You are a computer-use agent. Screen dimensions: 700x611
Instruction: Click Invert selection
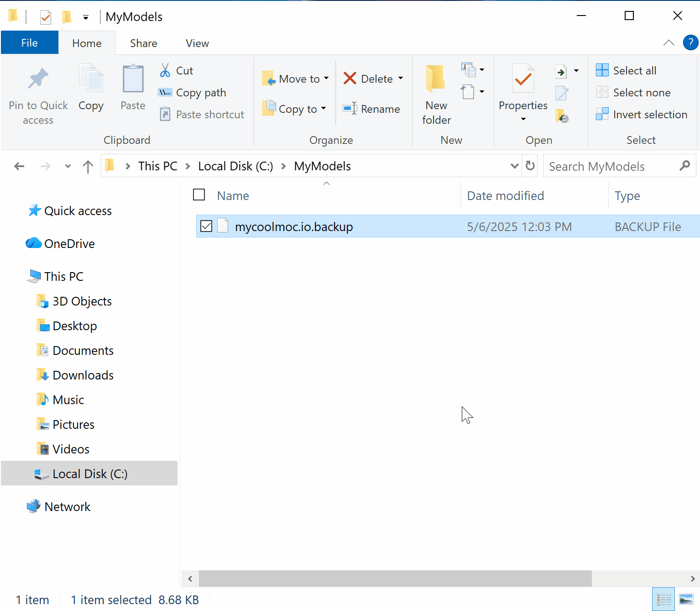tap(641, 114)
